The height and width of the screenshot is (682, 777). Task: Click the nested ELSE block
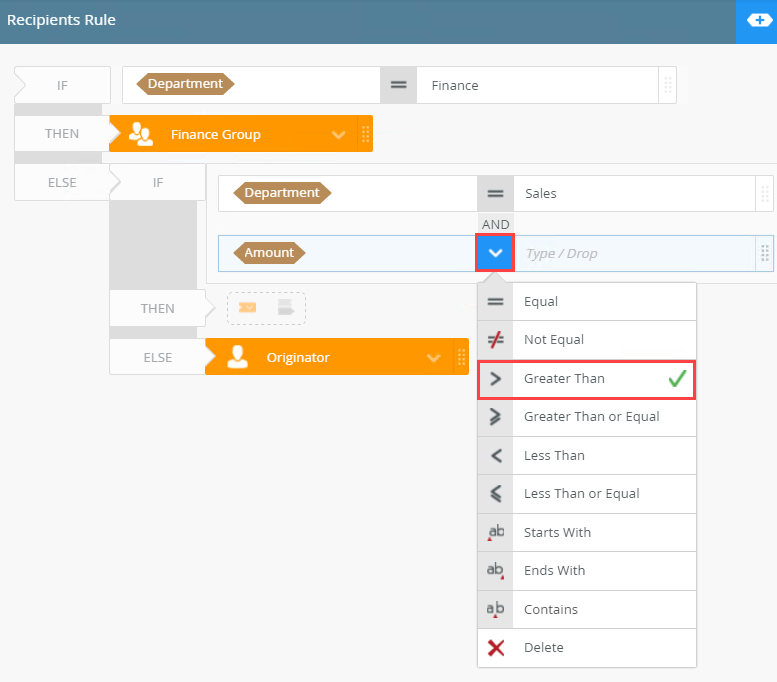click(158, 357)
